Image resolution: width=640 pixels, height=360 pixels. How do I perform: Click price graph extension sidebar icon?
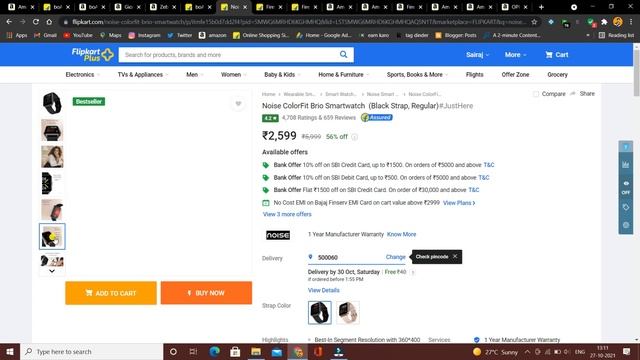click(x=626, y=164)
